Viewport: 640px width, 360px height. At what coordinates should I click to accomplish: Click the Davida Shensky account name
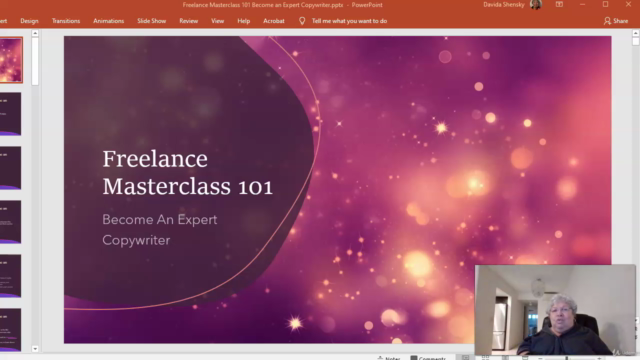[504, 4]
